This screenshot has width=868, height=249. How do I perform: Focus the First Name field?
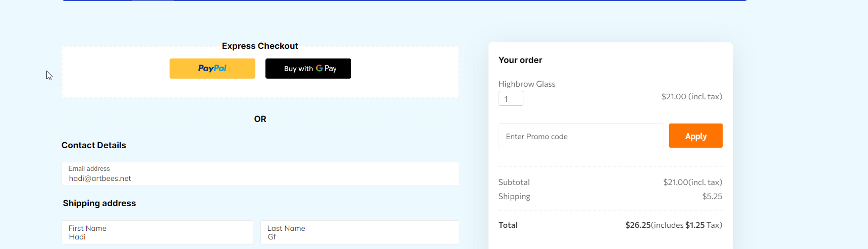pyautogui.click(x=157, y=232)
